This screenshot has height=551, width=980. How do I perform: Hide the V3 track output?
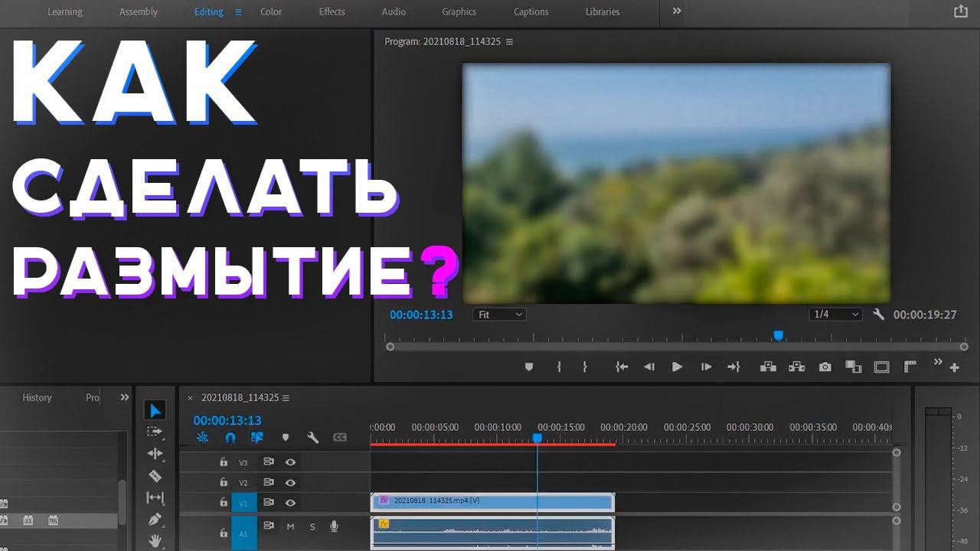click(x=290, y=462)
